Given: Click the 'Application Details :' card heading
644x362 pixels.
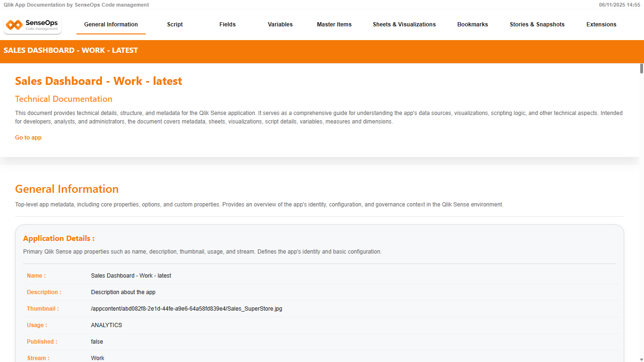Looking at the screenshot, I should (59, 239).
